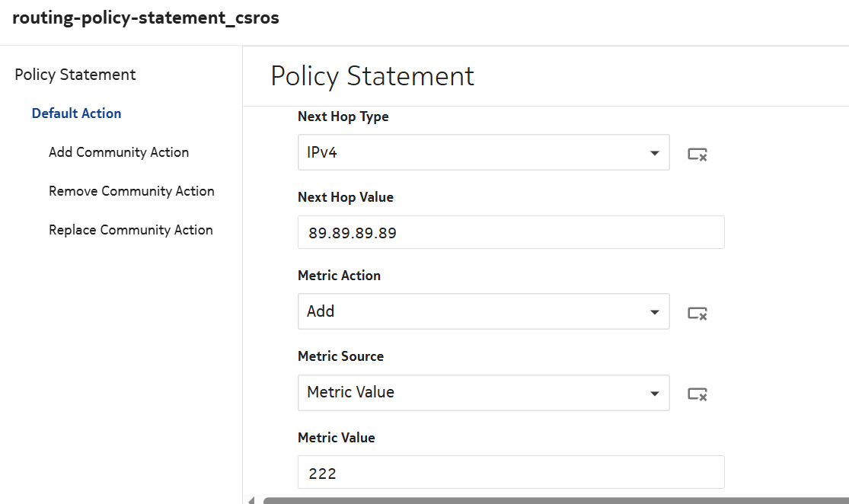The width and height of the screenshot is (849, 504).
Task: Open Add Community Action in sidebar
Action: pyautogui.click(x=119, y=152)
